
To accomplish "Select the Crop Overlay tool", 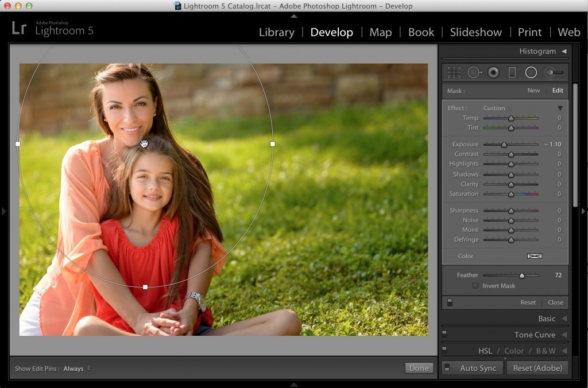I will coord(454,72).
